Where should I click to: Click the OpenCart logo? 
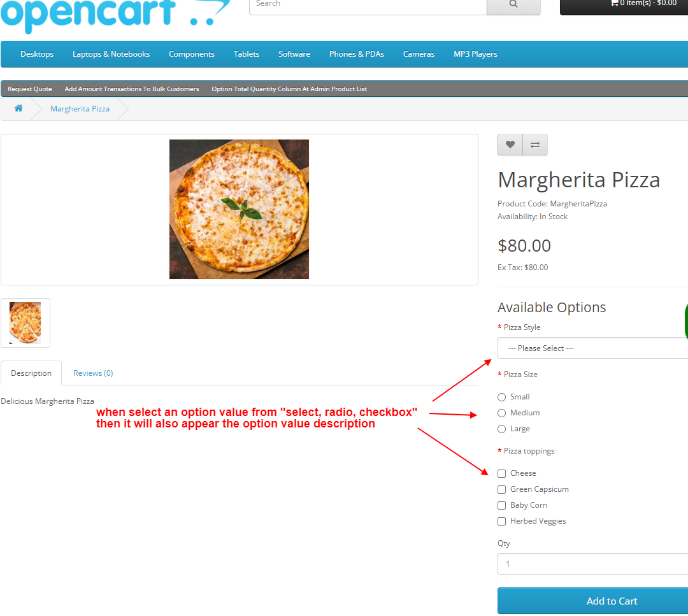[x=115, y=14]
